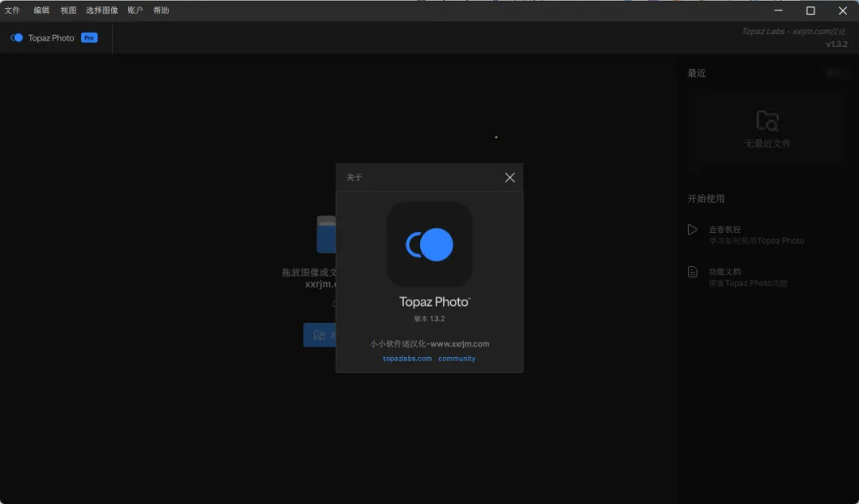Click the v1.3.2 label at top right
This screenshot has height=504, width=859.
tap(837, 45)
